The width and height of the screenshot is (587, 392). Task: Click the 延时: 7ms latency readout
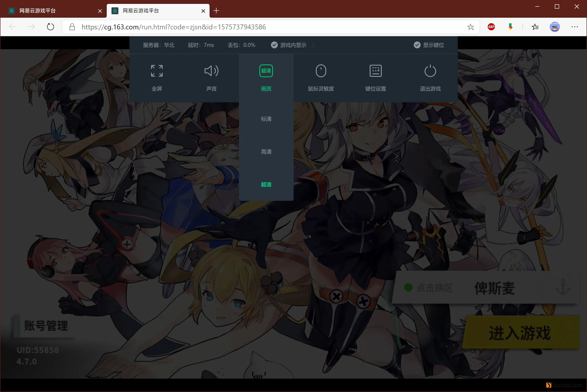(x=201, y=45)
